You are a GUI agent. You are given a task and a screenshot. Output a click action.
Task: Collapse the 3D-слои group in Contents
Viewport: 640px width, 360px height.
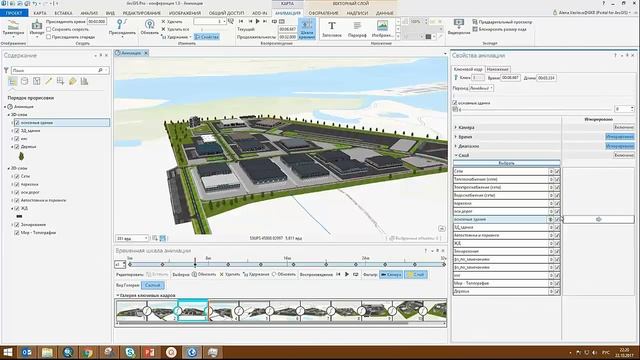(x=9, y=115)
